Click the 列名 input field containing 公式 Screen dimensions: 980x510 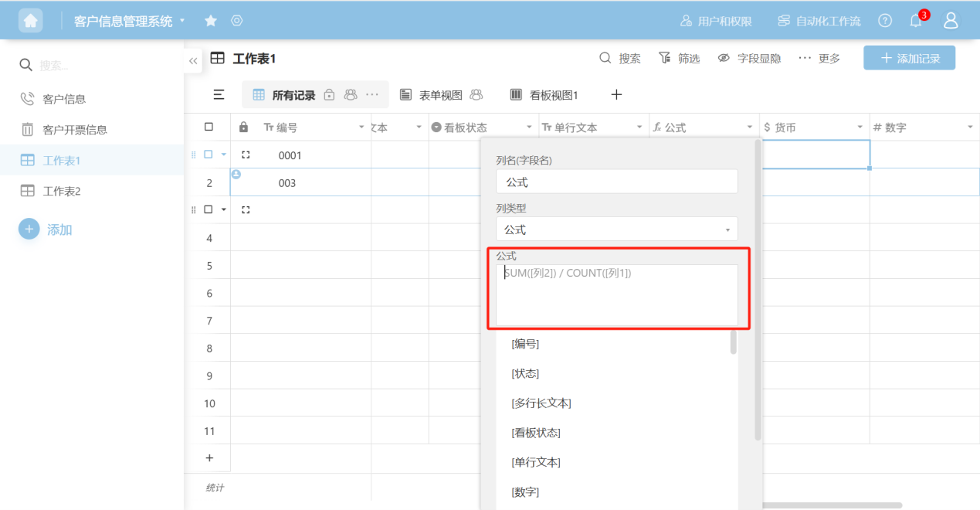point(616,182)
